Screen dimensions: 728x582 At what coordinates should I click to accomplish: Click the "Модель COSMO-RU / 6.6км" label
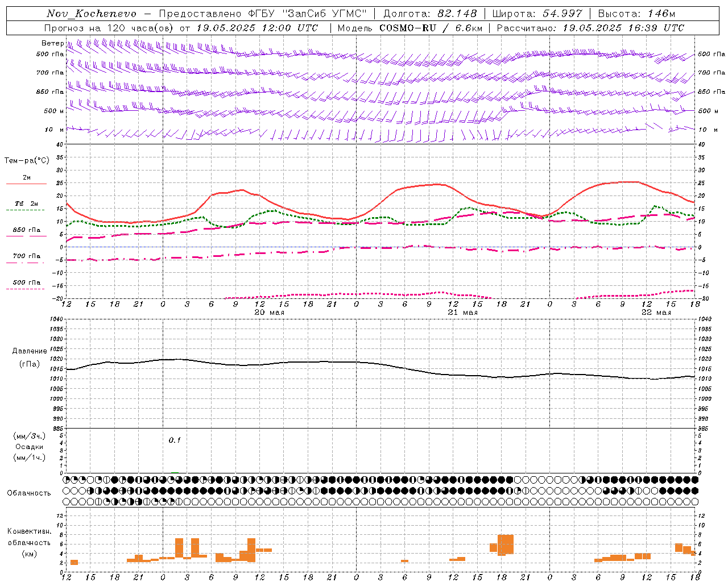410,28
